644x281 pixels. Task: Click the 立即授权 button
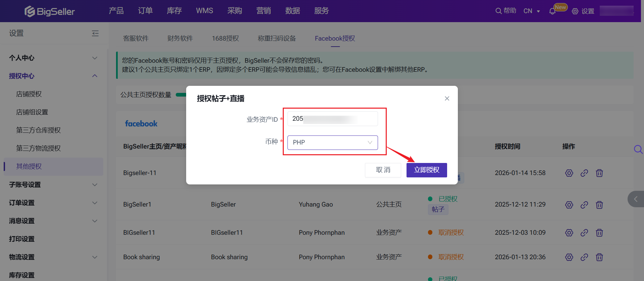click(426, 170)
